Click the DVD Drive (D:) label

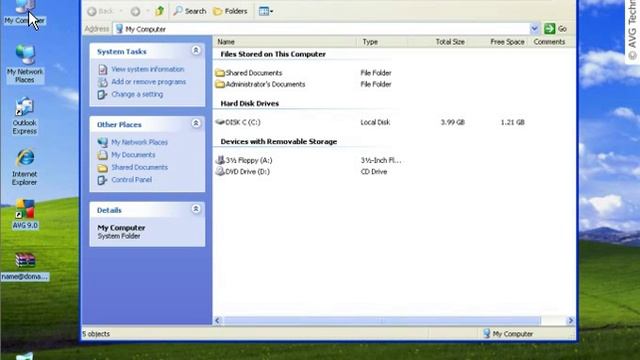(x=247, y=171)
